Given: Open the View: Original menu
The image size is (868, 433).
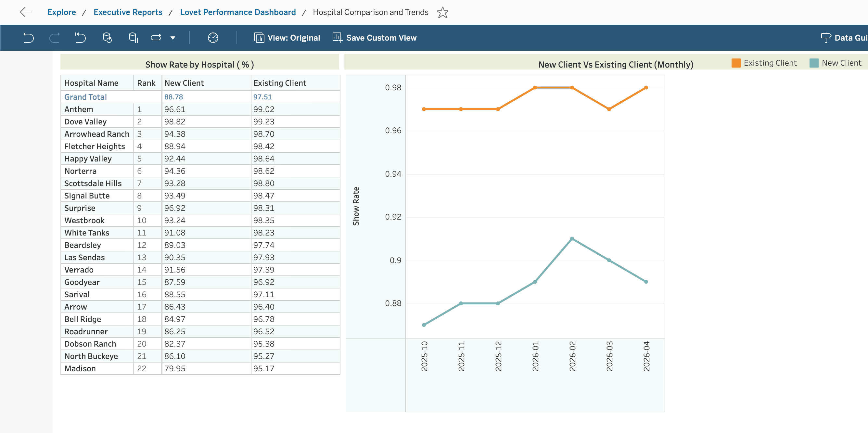Looking at the screenshot, I should click(287, 38).
